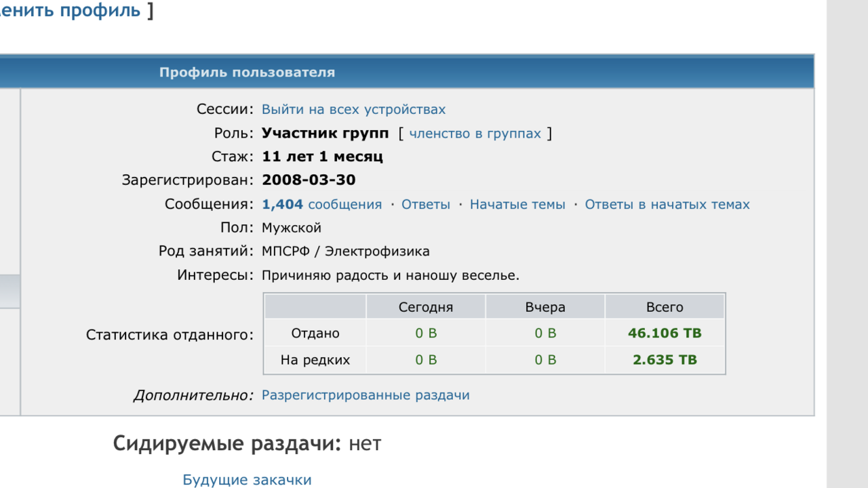
Task: Click the 'Профиль пользователя' panel header
Action: click(x=247, y=73)
